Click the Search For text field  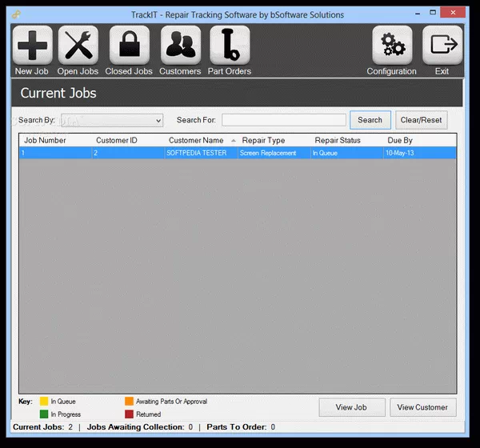point(283,120)
